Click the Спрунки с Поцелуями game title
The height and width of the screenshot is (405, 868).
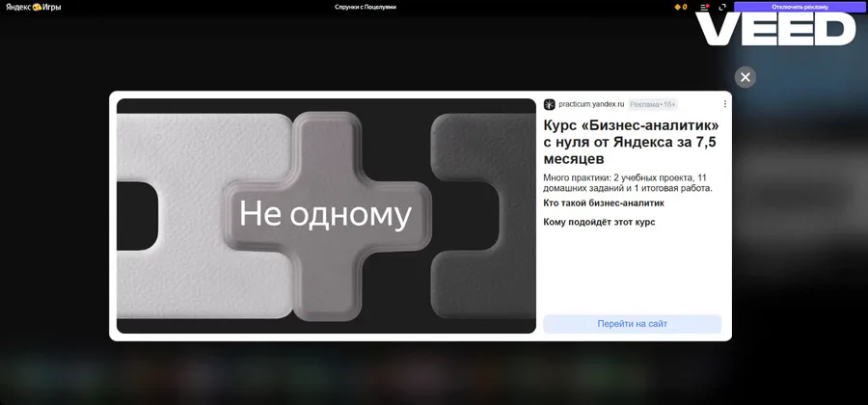366,7
